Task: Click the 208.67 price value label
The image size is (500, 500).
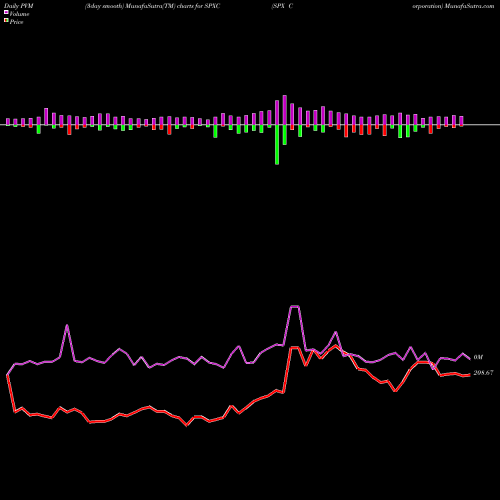Action: click(483, 373)
